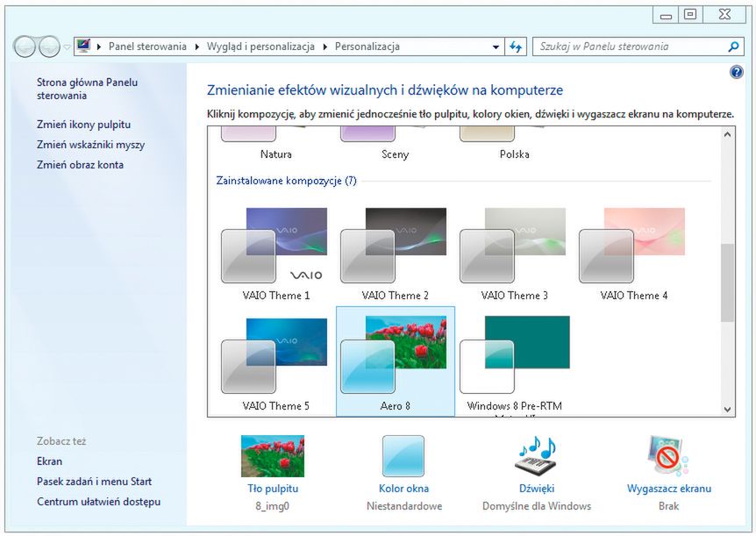Choose the Sceny theme
The image size is (756, 536).
[x=395, y=154]
